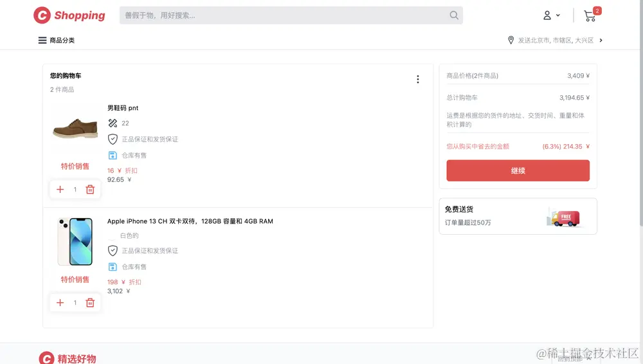
Task: Click the free delivery truck icon
Action: click(x=565, y=217)
